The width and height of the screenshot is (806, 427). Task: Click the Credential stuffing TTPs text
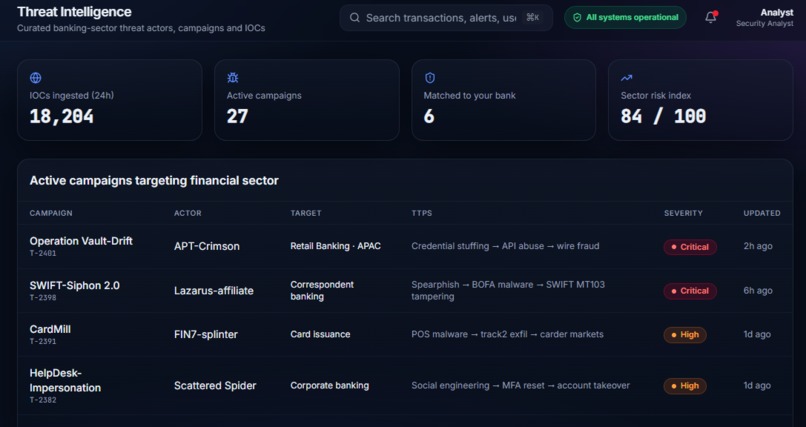coord(505,246)
